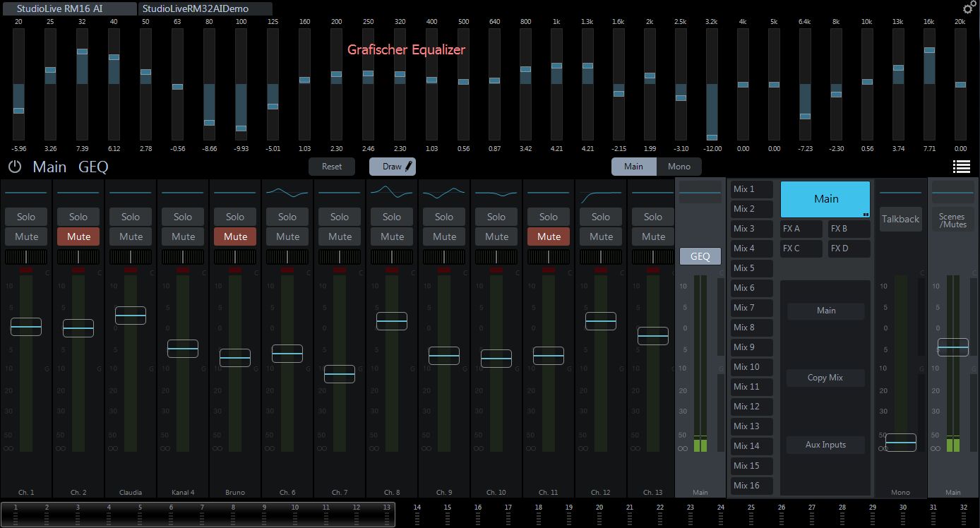Screen dimensions: 980x528
Task: Mute channel Ch. 9
Action: point(444,236)
